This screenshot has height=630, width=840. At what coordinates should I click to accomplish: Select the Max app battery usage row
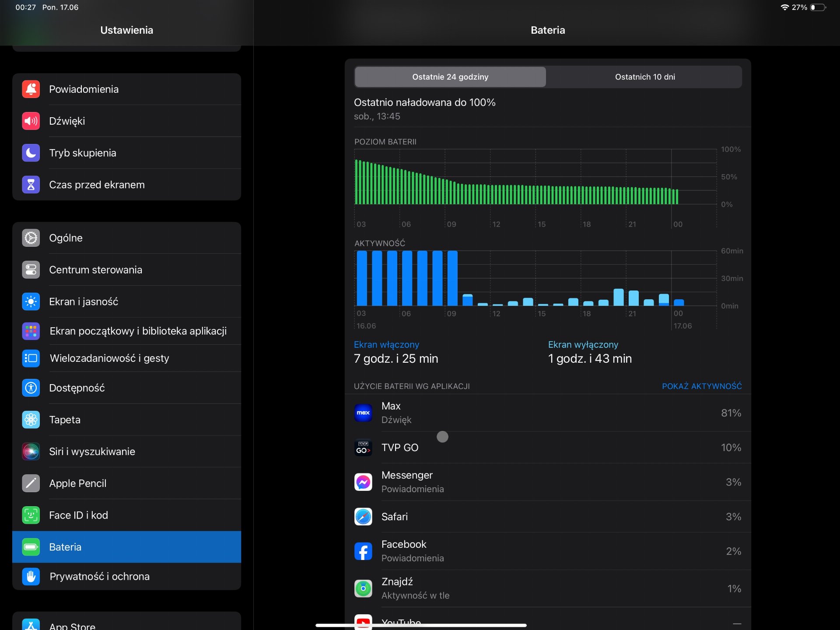coord(547,413)
